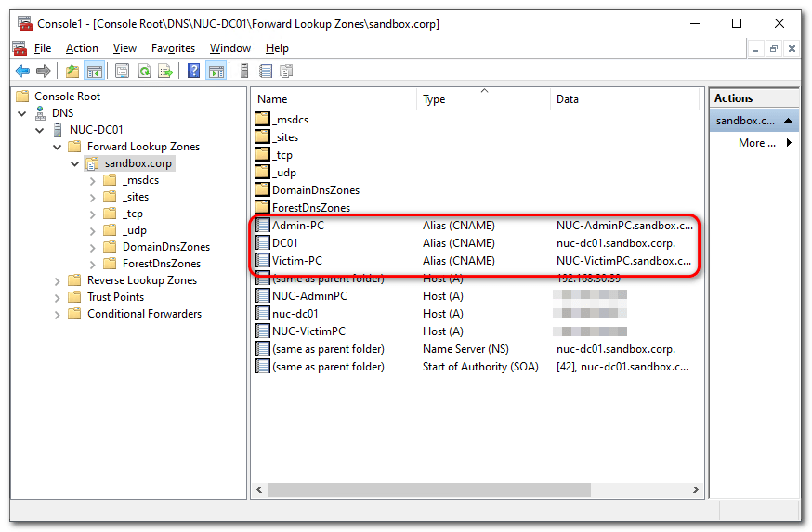This screenshot has height=532, width=812.
Task: Click the Up One Level folder icon
Action: click(72, 71)
